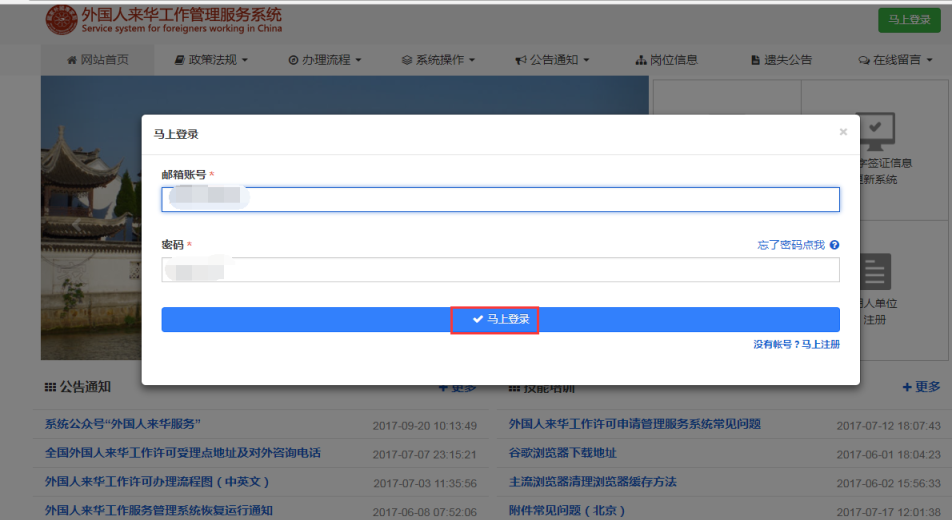
Task: Click the date 2017-09-20 10:13:49
Action: coord(424,426)
